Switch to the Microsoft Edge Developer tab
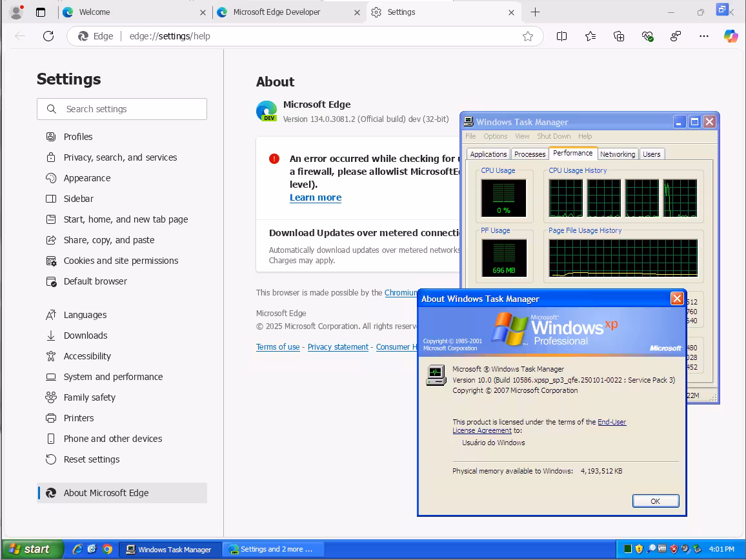Screen dimensions: 746x560 [x=289, y=12]
